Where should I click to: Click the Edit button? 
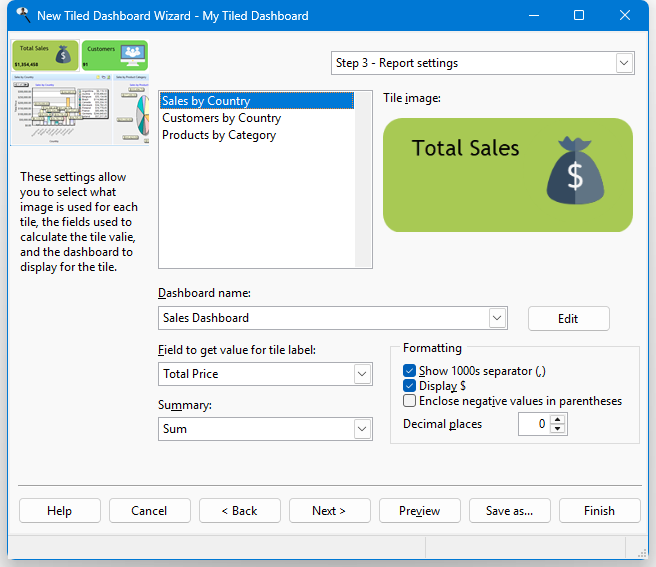[568, 319]
